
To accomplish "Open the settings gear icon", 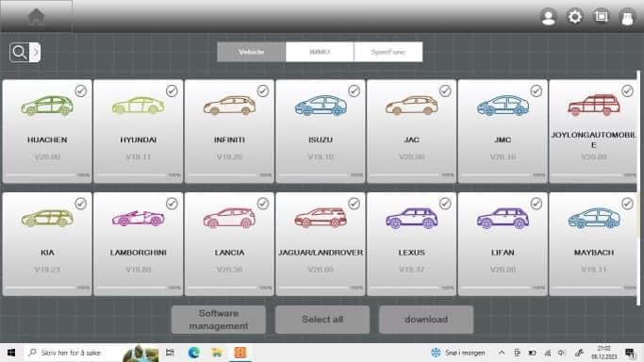I will (x=574, y=17).
